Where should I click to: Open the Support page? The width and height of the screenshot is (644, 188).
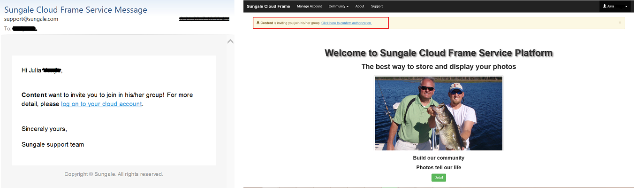377,6
